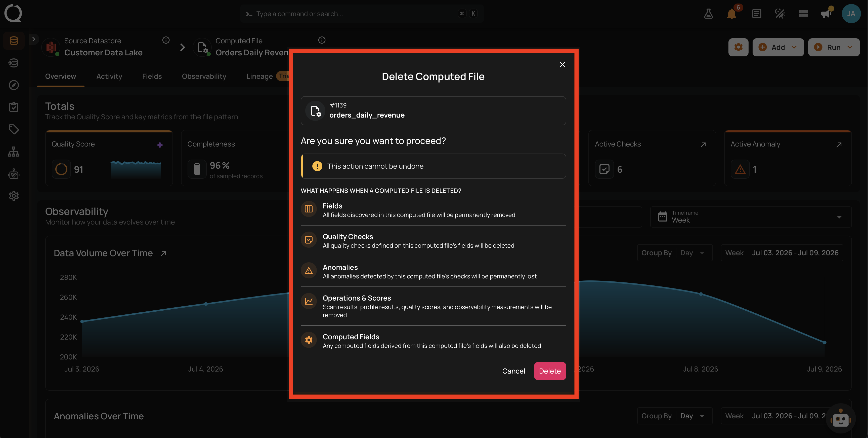Open the lab flask icon in top bar
Viewport: 868px width, 438px height.
(708, 14)
